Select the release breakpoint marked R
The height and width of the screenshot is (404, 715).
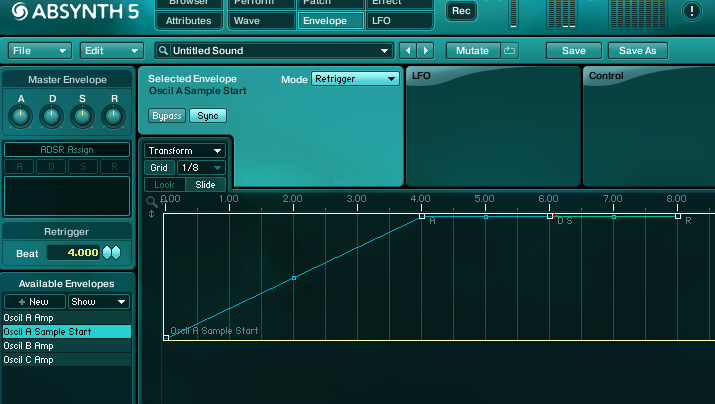point(678,216)
